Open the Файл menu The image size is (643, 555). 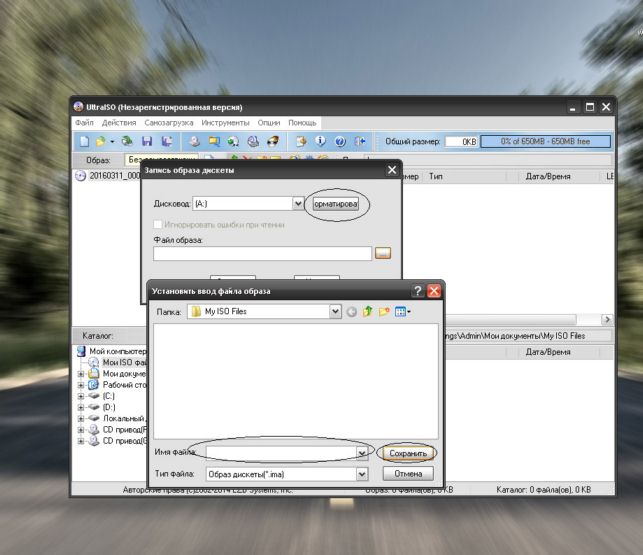click(x=84, y=123)
